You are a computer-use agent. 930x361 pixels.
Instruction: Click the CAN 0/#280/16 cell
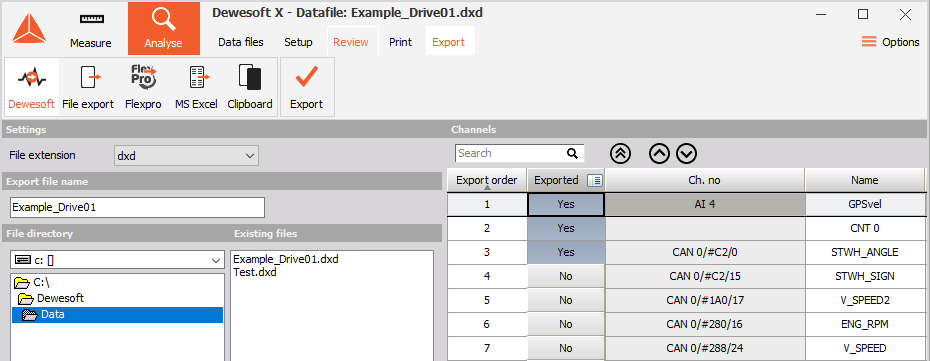[705, 324]
